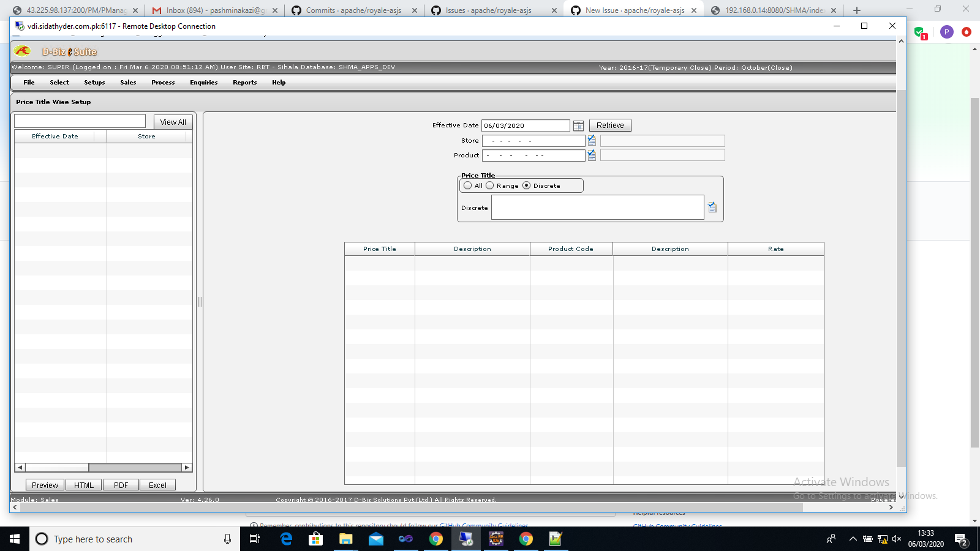Click the Discrete price title text area
This screenshot has height=551, width=980.
(x=597, y=208)
